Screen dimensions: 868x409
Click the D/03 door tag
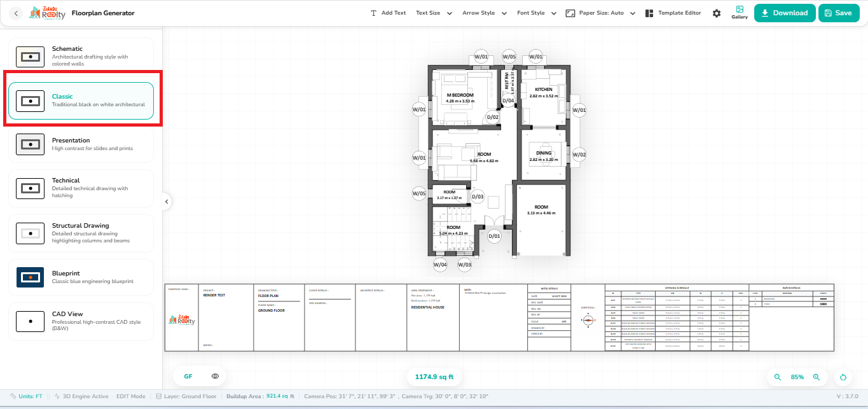coord(478,197)
